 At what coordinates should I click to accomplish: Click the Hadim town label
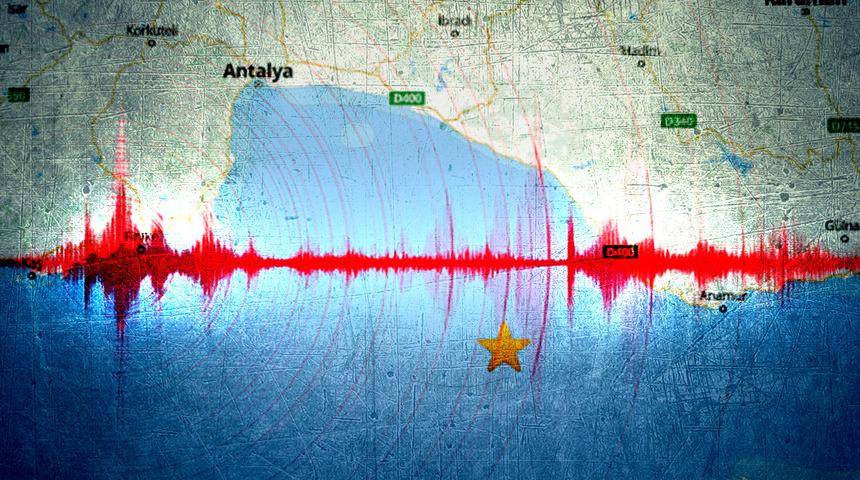pyautogui.click(x=640, y=50)
